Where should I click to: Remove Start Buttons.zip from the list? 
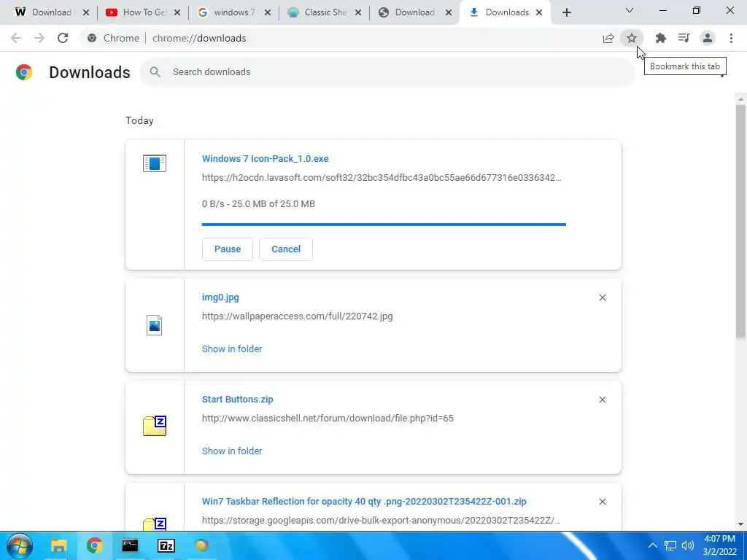click(x=603, y=400)
